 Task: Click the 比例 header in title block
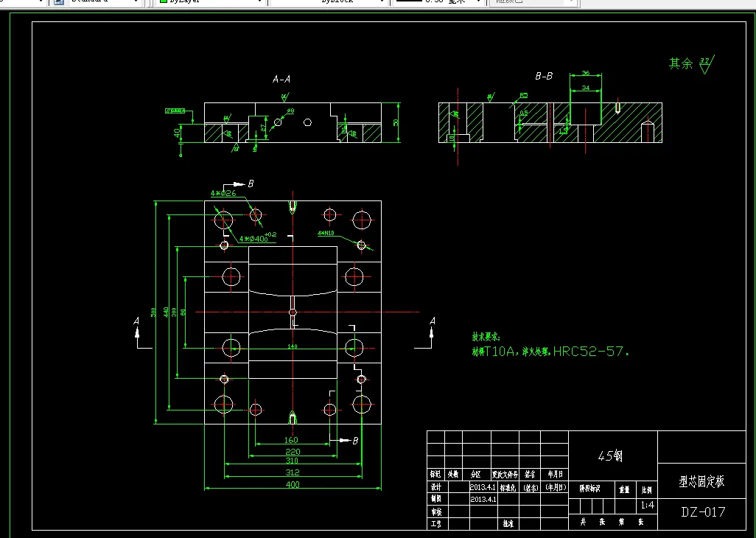pos(647,490)
